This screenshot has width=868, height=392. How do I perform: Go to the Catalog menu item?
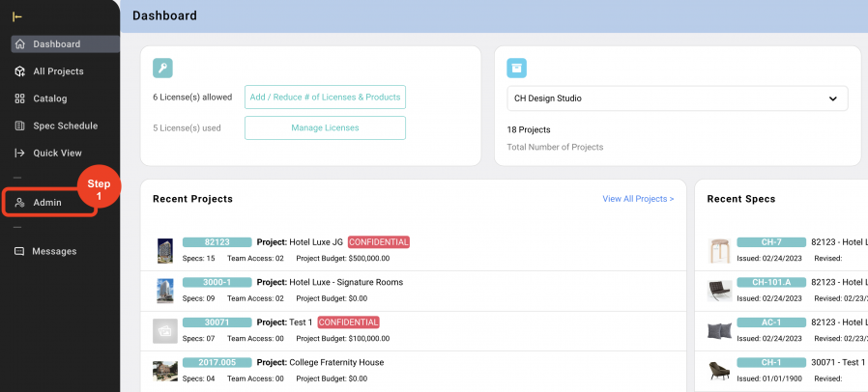pyautogui.click(x=50, y=98)
